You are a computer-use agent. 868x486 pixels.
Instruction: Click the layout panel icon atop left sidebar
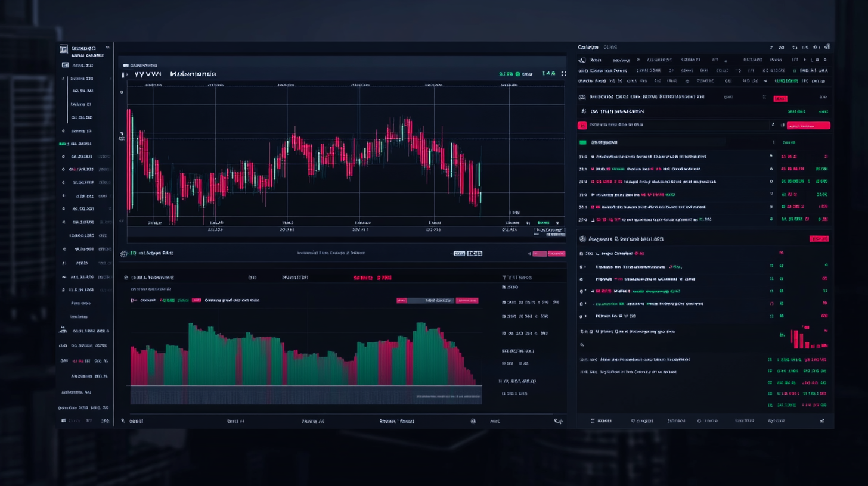tap(63, 49)
